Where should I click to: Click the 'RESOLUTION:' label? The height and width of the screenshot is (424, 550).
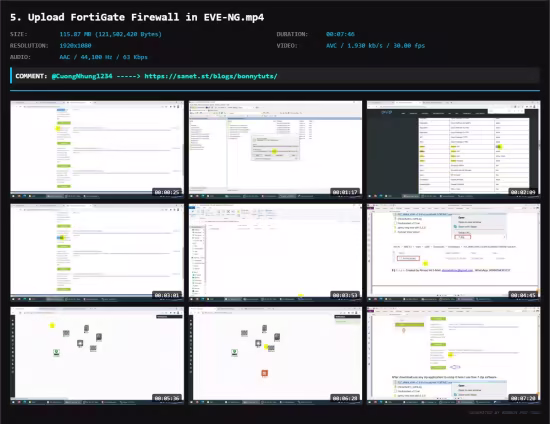(29, 46)
